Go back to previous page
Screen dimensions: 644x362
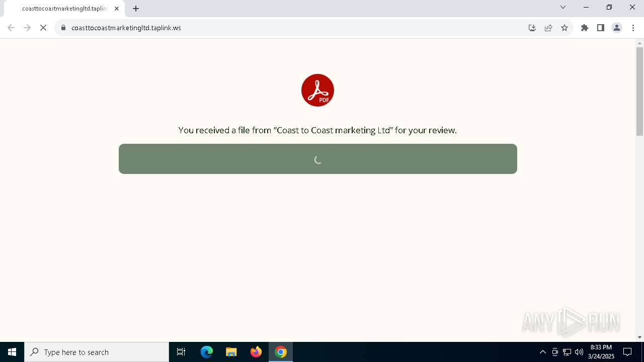11,28
